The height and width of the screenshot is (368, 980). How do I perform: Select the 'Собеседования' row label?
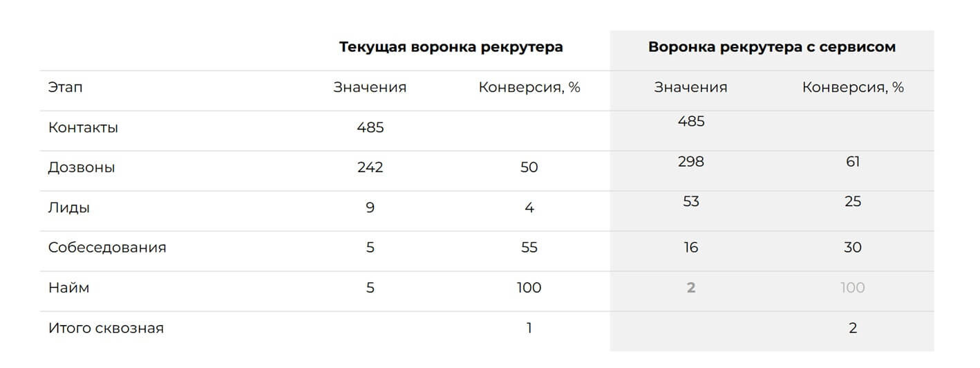point(107,248)
